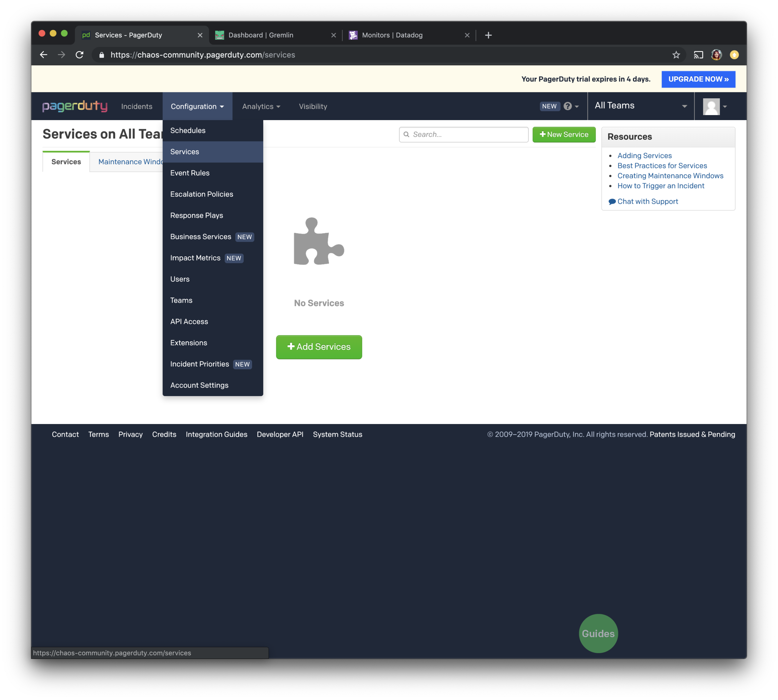Open the help question mark menu

(571, 106)
